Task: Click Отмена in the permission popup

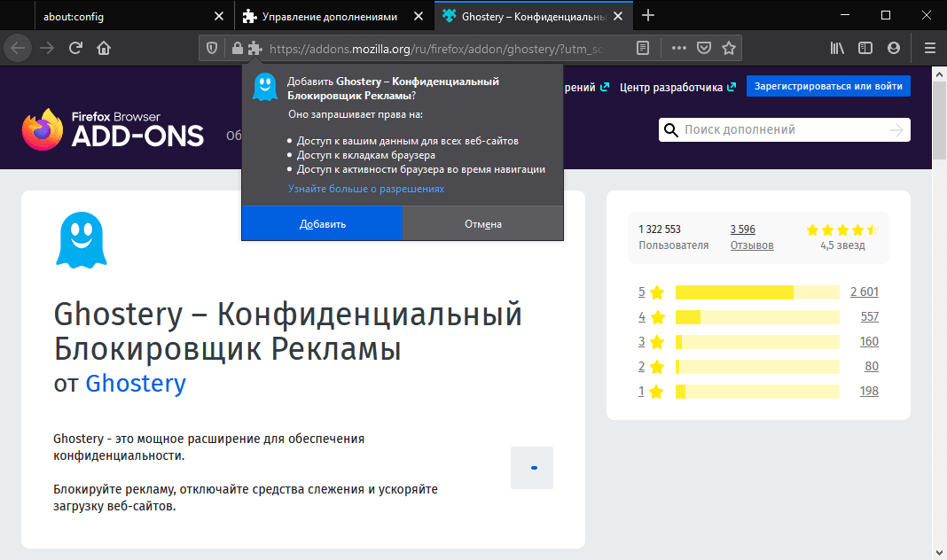Action: [x=483, y=224]
